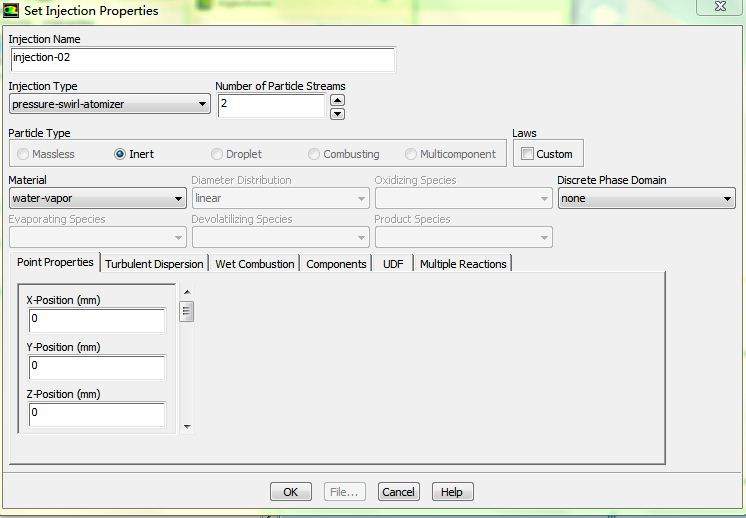Confirm with the OK button

pos(291,492)
